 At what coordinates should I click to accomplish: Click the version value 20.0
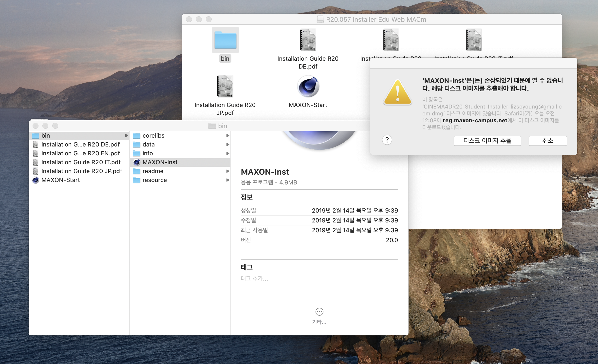(392, 240)
